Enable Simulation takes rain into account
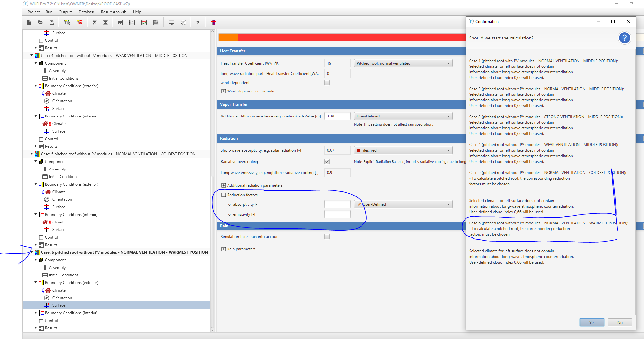This screenshot has height=339, width=644. coord(327,237)
